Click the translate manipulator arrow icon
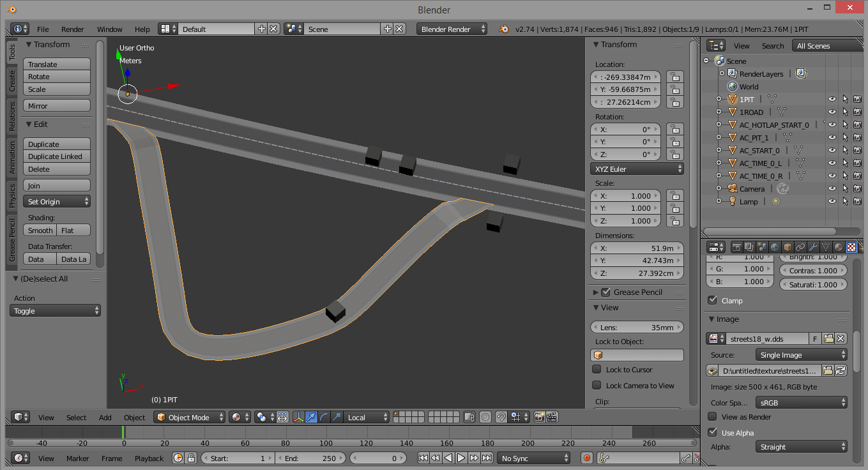 coord(311,417)
